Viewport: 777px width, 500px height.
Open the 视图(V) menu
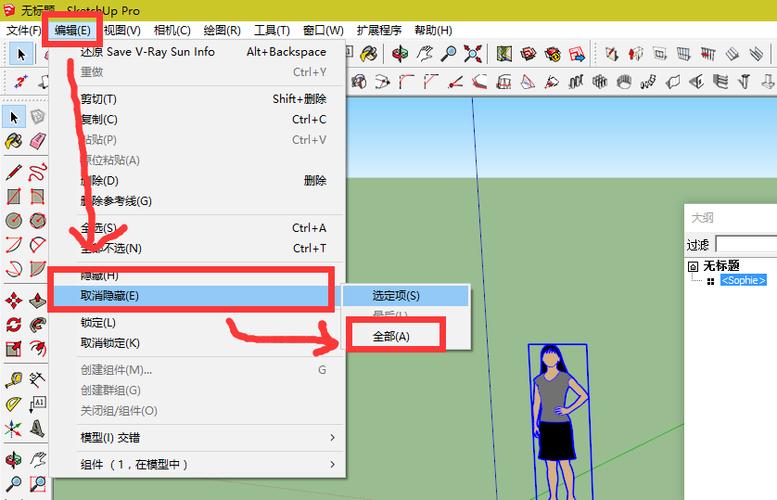pos(122,30)
